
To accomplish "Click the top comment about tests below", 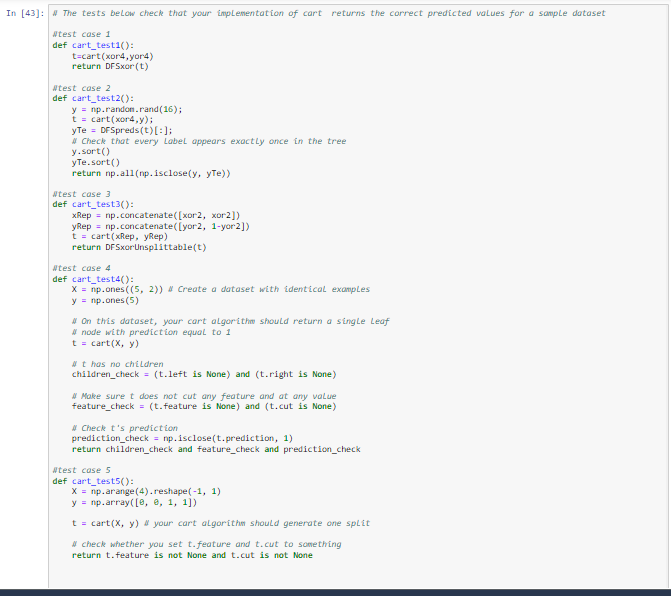I will 329,13.
